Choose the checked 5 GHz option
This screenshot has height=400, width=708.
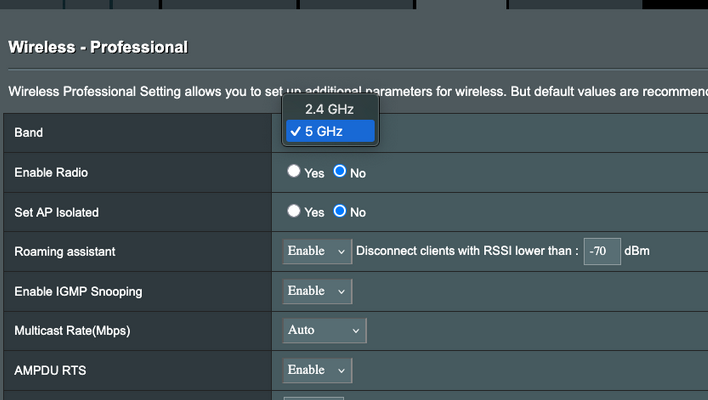[328, 131]
